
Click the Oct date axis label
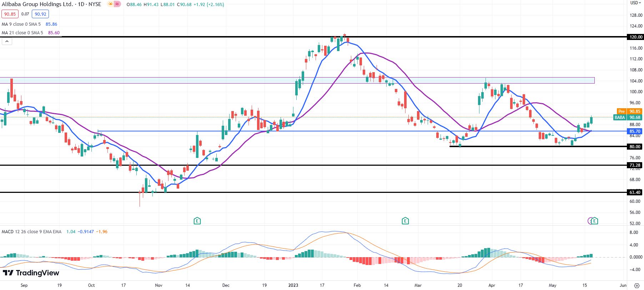(x=91, y=285)
